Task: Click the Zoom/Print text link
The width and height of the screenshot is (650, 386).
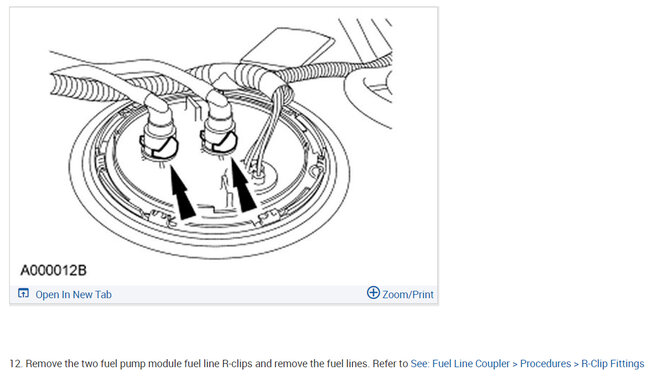Action: (408, 294)
